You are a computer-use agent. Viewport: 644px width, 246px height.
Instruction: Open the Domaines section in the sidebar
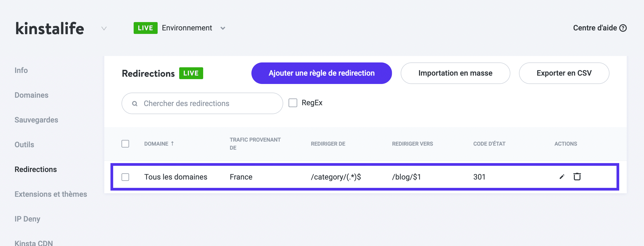click(x=31, y=95)
